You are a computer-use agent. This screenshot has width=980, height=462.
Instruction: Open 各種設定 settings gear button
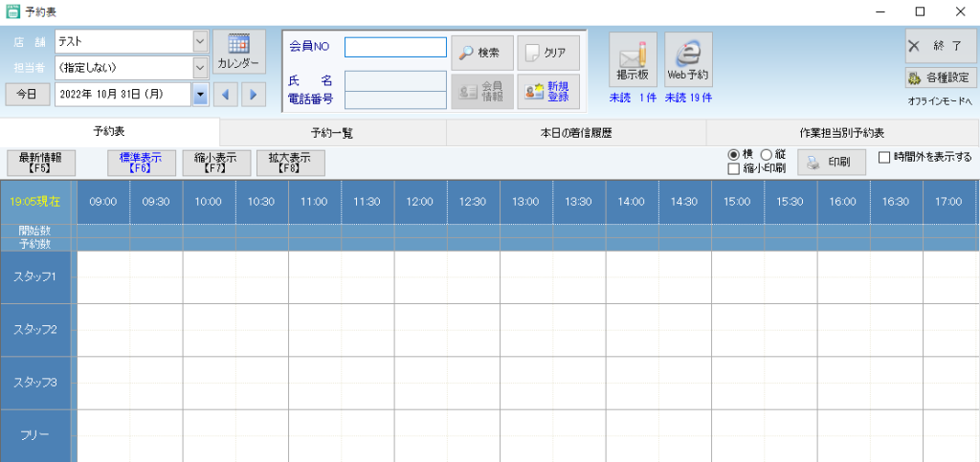940,78
